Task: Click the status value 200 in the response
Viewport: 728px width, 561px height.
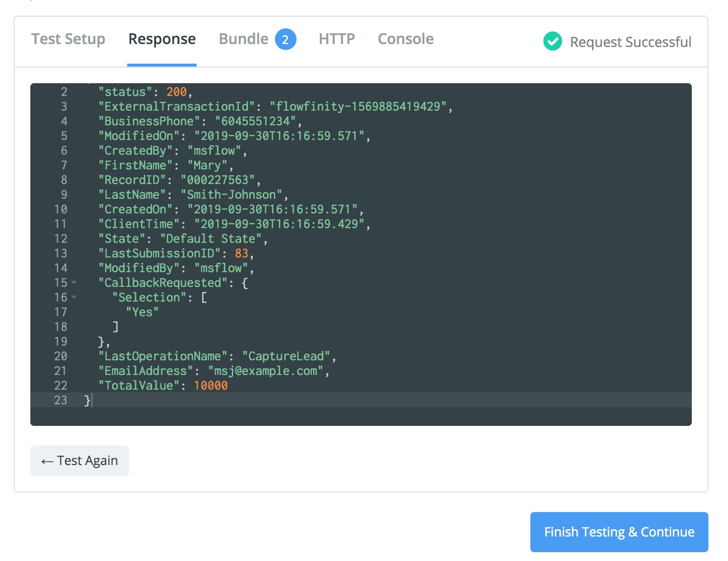Action: (x=176, y=92)
